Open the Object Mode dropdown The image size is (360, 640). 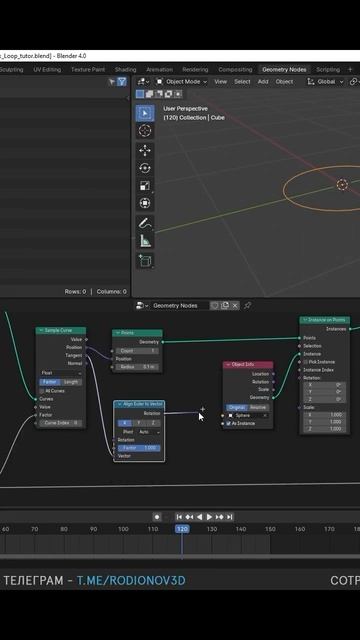click(x=182, y=82)
